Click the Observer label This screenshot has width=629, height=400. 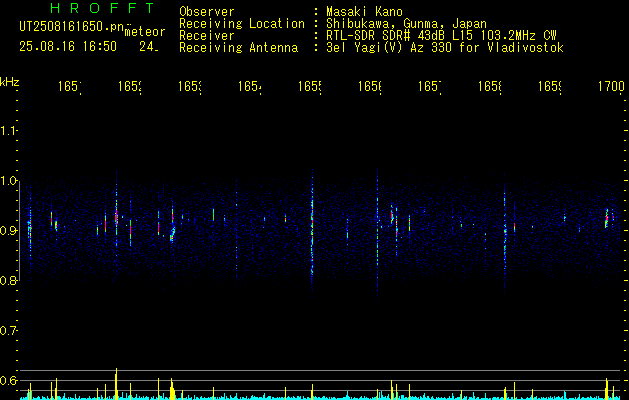(207, 12)
